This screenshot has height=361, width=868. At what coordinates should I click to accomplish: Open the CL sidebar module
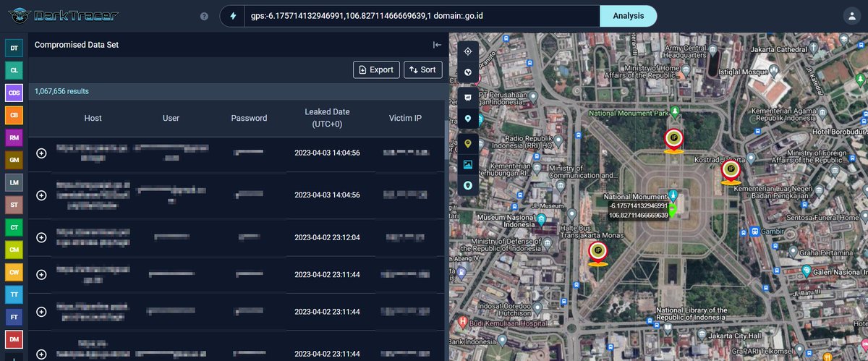pyautogui.click(x=14, y=70)
